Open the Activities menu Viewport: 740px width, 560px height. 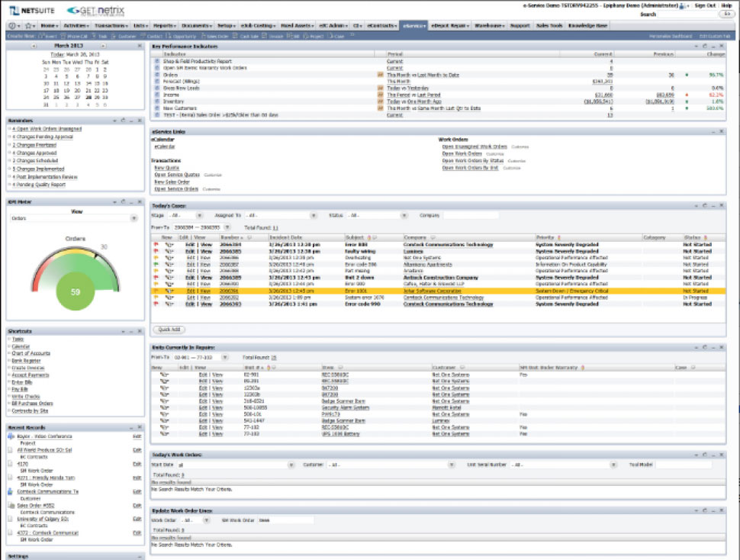click(76, 25)
